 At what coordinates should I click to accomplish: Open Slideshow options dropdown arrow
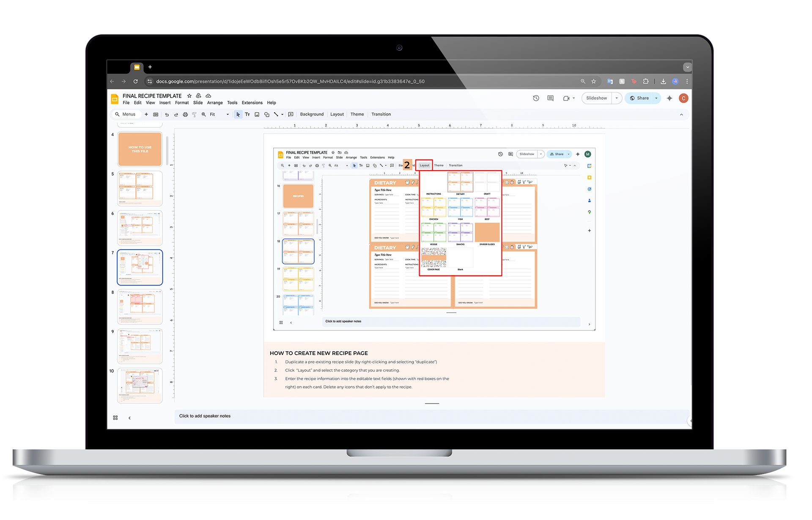[617, 98]
